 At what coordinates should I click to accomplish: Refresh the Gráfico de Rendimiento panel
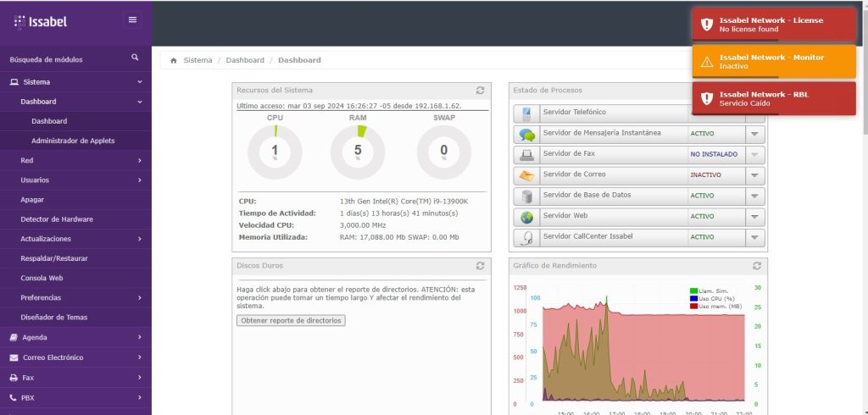pos(756,266)
